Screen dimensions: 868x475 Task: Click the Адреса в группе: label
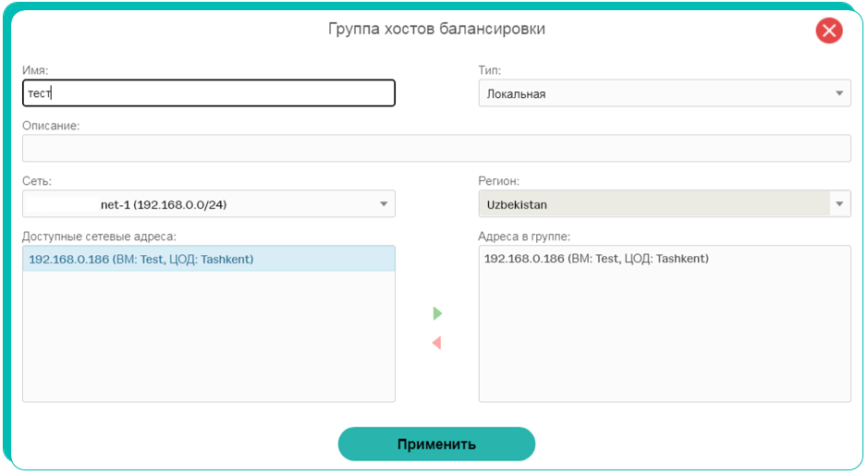pyautogui.click(x=524, y=237)
